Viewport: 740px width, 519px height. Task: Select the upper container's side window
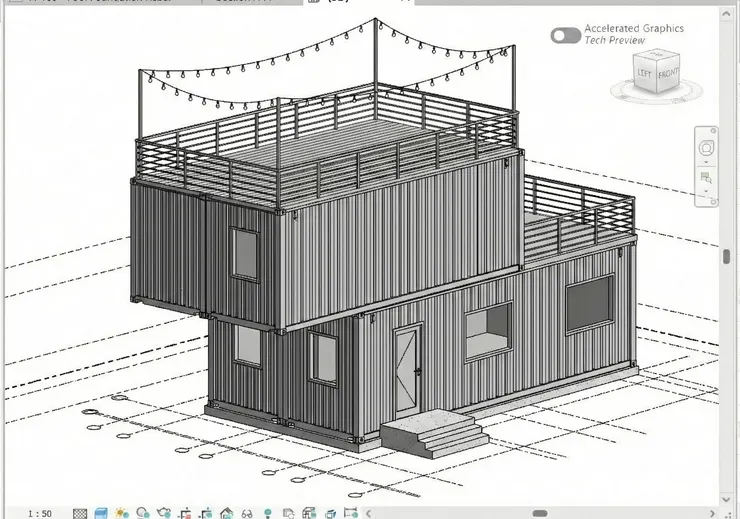[x=244, y=254]
